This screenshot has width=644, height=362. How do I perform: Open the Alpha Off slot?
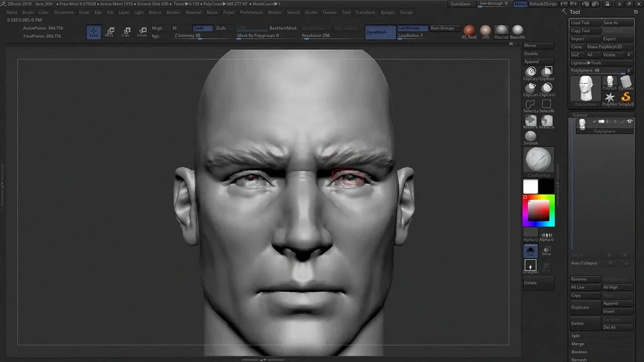(x=531, y=234)
